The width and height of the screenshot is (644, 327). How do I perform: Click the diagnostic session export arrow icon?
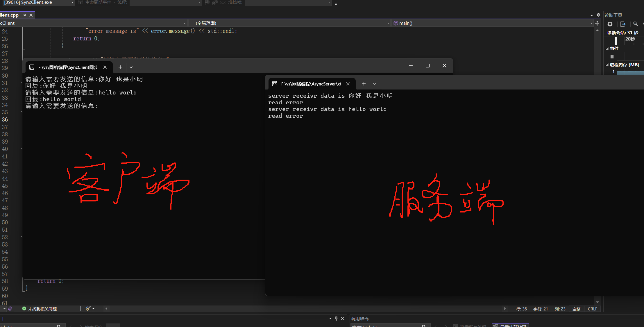(623, 24)
